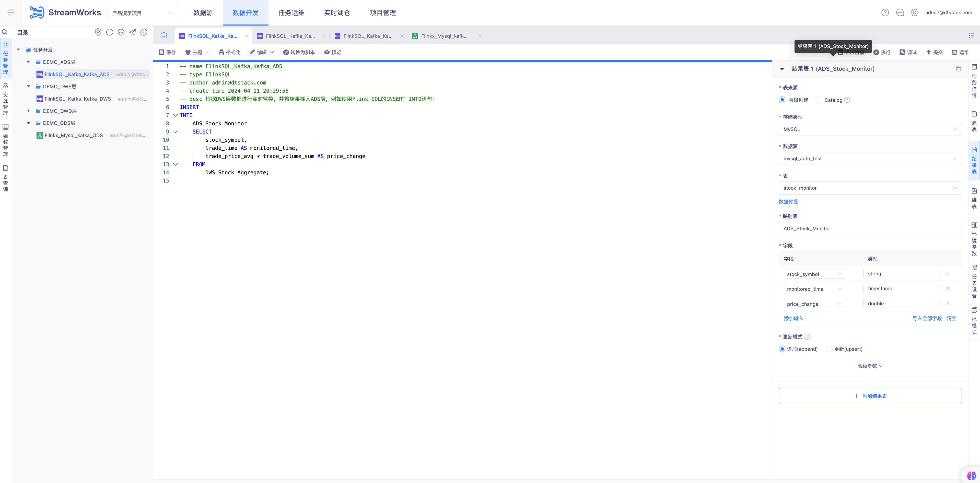Screen dimensions: 980x483
Task: Collapse the 结果表 1 section header arrow
Action: [782, 69]
